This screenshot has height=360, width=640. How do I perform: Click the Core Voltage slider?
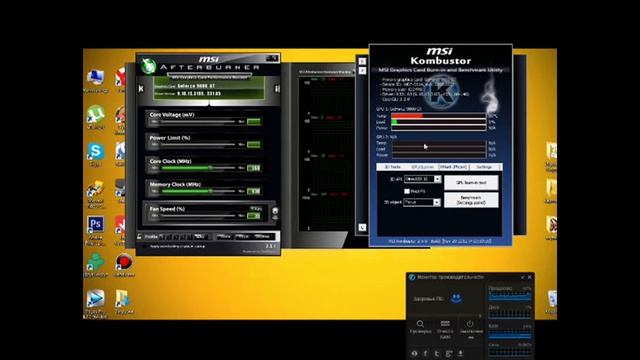pos(198,122)
